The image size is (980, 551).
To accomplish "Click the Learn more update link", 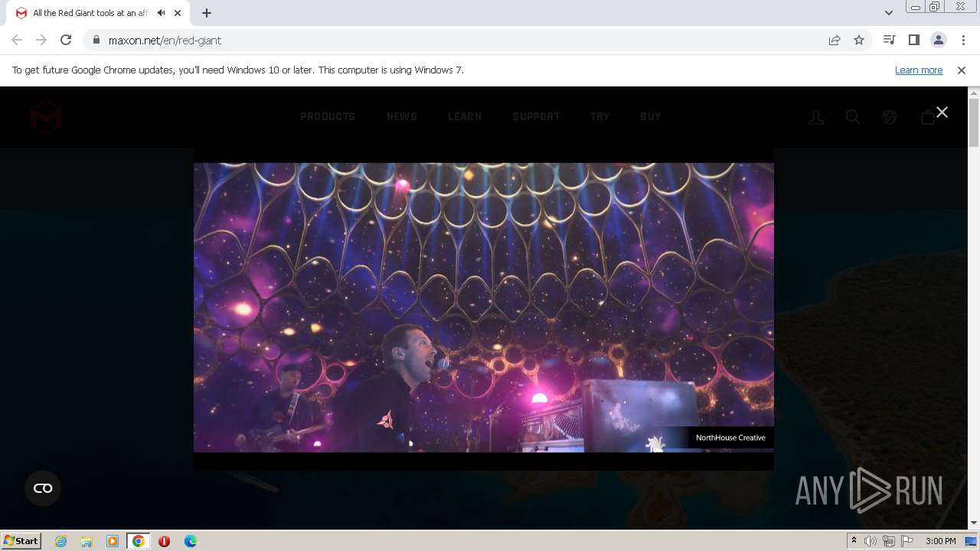I will click(919, 70).
